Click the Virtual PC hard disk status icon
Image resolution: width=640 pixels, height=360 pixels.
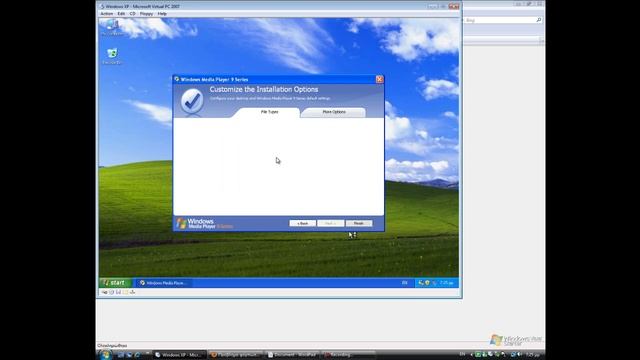pyautogui.click(x=104, y=292)
